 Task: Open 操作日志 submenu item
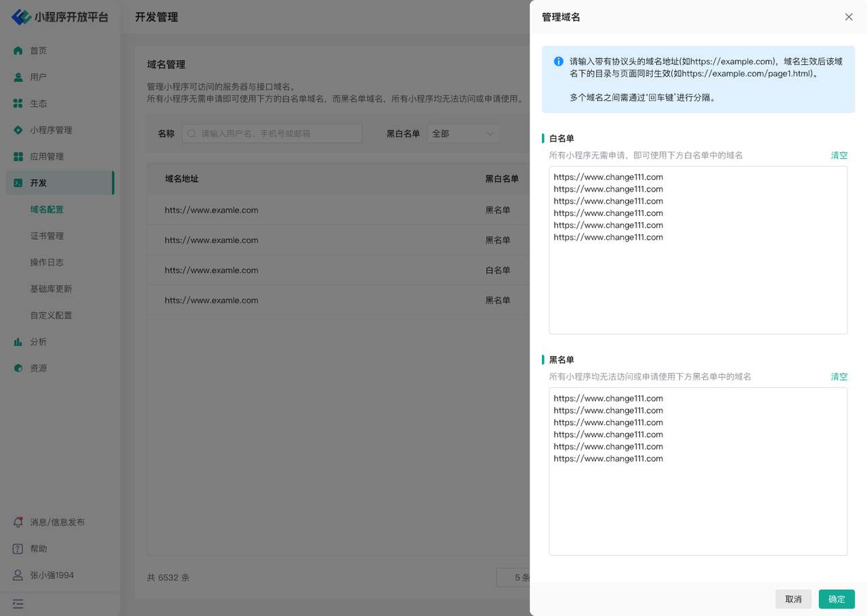click(47, 262)
